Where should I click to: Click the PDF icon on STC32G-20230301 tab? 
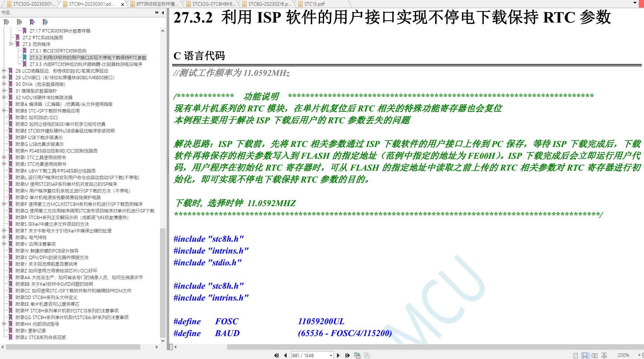[x=9, y=4]
